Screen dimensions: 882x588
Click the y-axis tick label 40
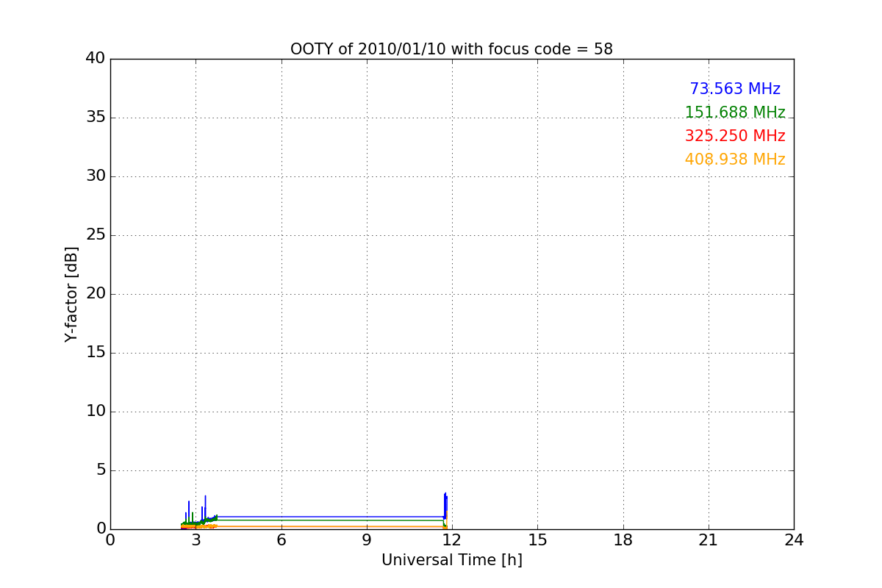click(x=96, y=59)
